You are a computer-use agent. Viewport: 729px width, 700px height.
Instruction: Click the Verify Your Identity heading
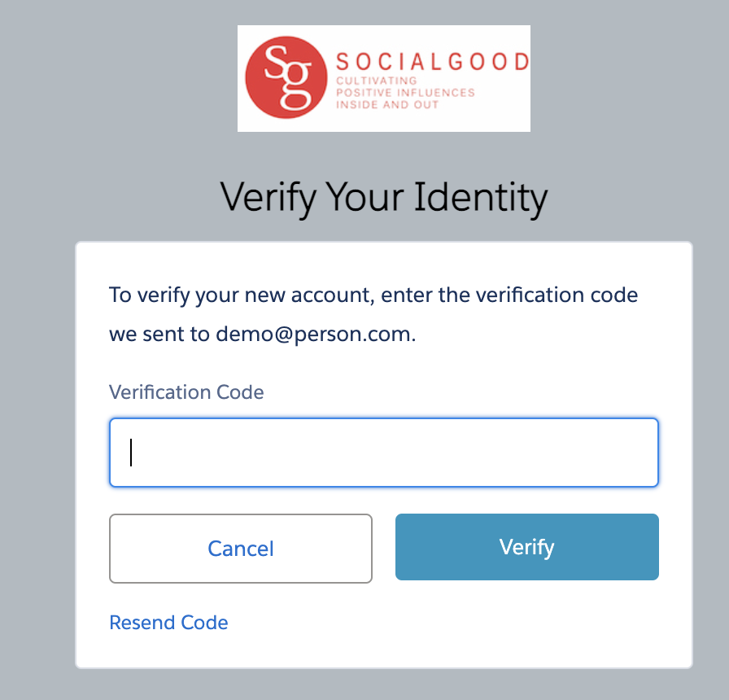coord(384,197)
